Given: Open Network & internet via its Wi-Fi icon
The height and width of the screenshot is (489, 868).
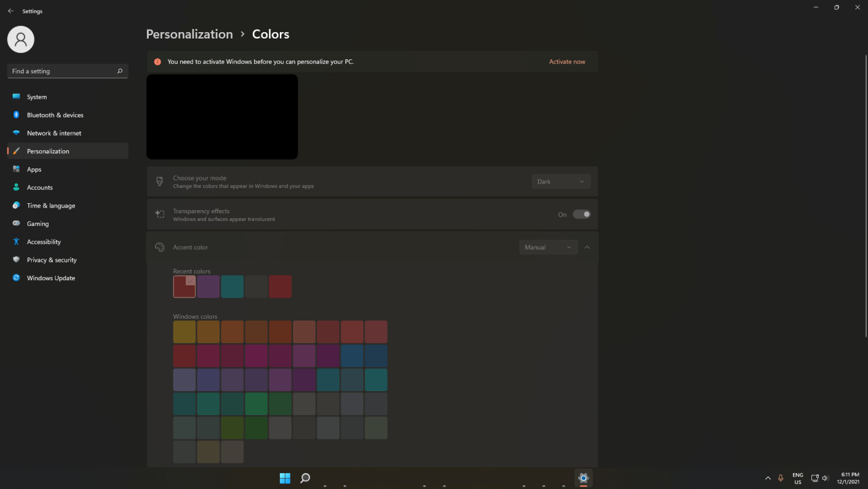Looking at the screenshot, I should click(16, 133).
